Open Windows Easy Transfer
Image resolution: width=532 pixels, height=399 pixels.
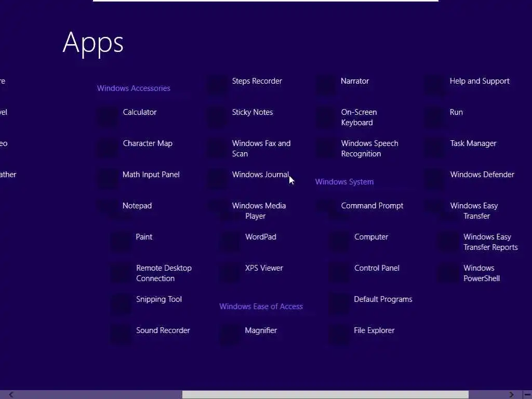[x=474, y=211]
